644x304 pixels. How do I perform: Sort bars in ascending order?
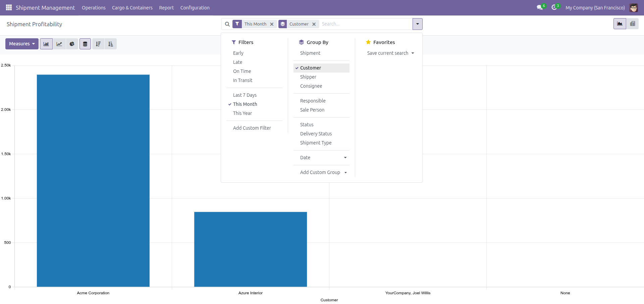coord(111,44)
